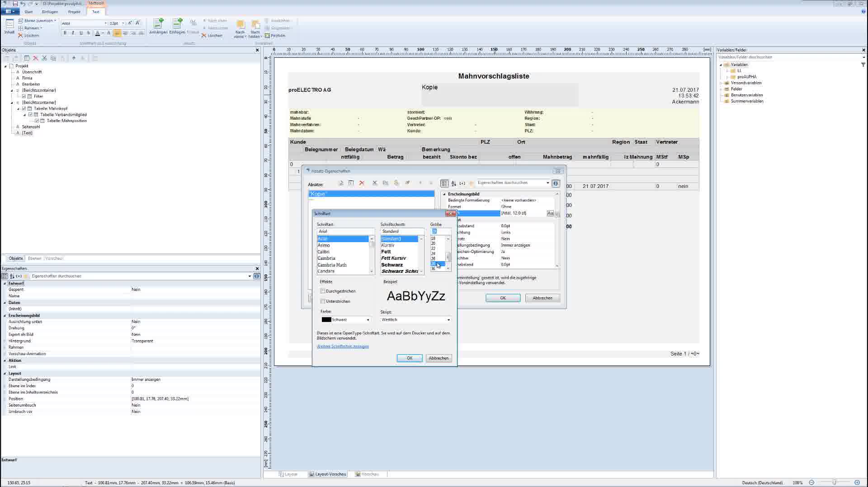Toggle strikethrough formatting in ribbon
868x487 pixels.
coord(89,33)
